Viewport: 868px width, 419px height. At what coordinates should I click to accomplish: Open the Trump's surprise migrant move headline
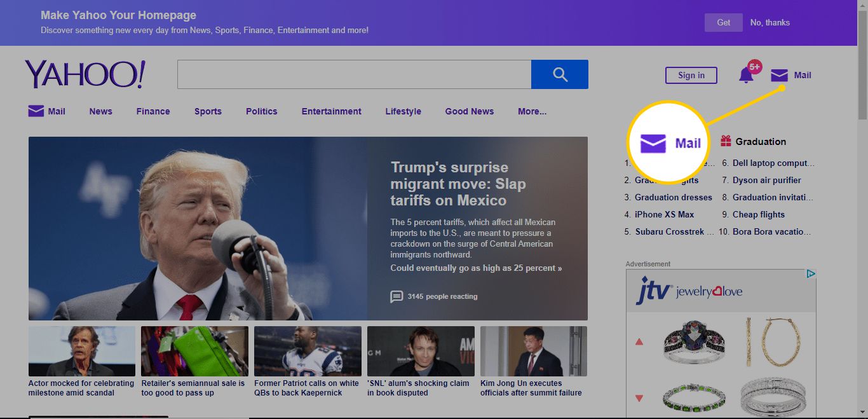click(x=458, y=184)
